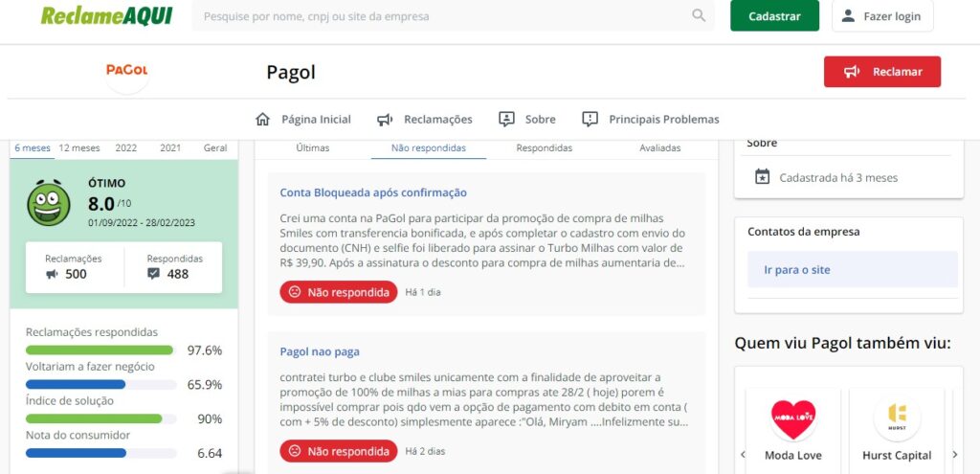Switch to the Respondidas complaints tab
The image size is (980, 474).
(x=544, y=148)
